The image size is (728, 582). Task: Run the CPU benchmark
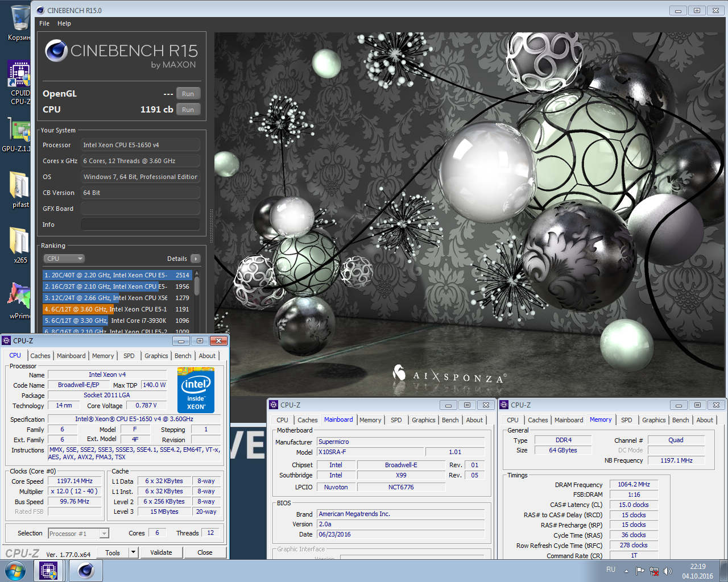tap(188, 110)
